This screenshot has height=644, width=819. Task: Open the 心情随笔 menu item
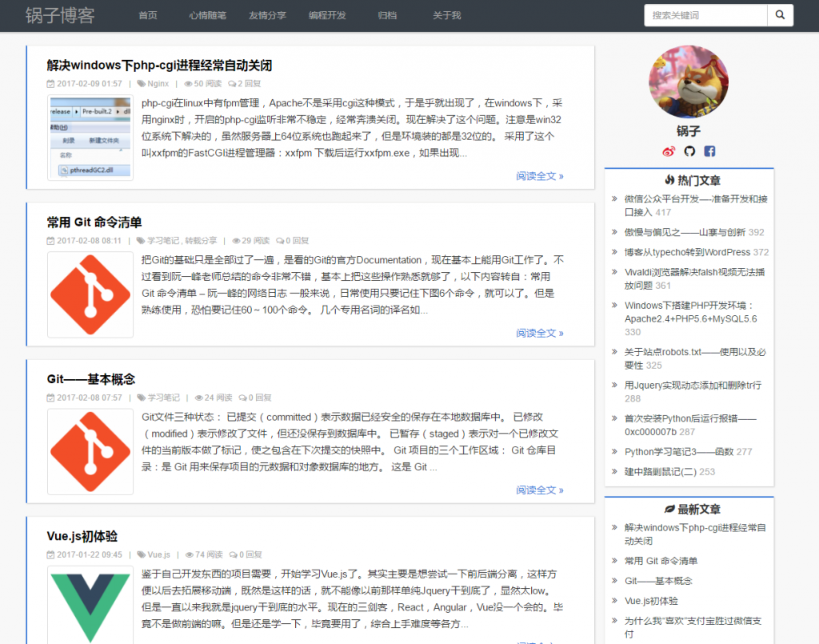[x=207, y=16]
